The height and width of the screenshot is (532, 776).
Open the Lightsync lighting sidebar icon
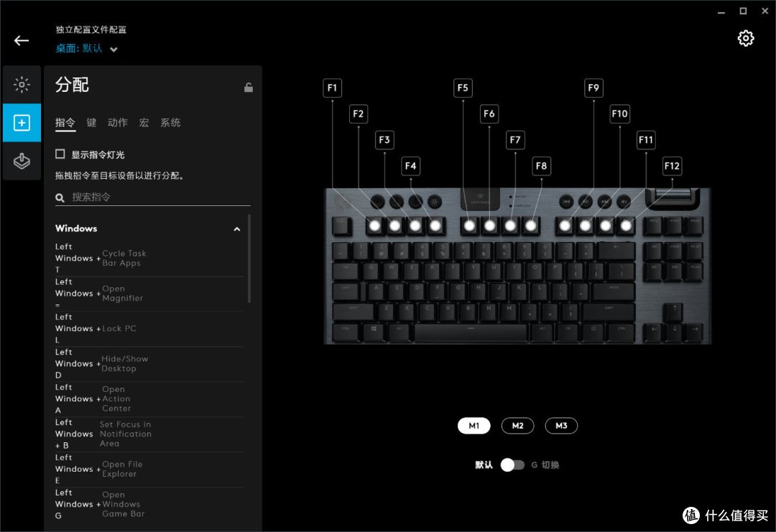22,85
